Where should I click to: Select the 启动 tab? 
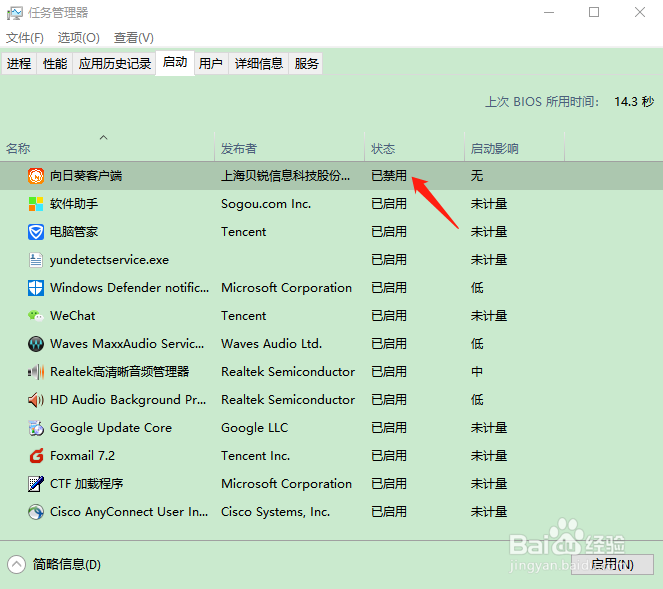pos(175,63)
